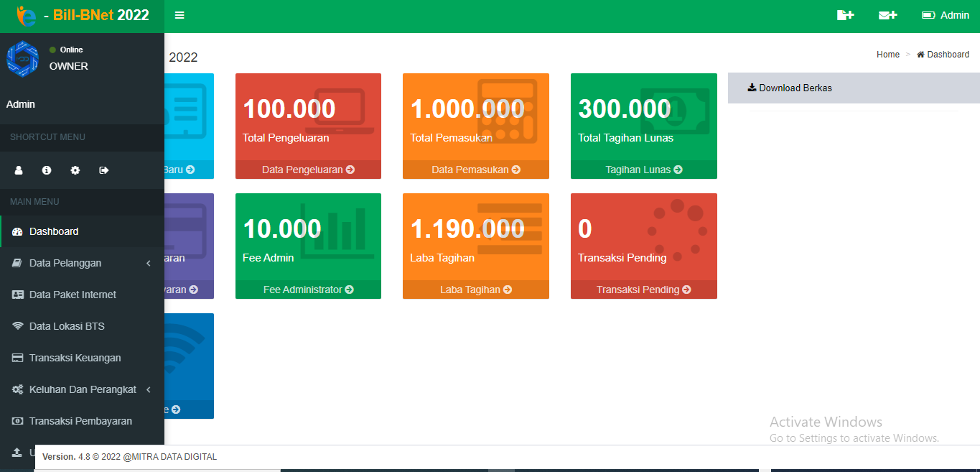
Task: Go to Data Lokasi BTS menu item
Action: [x=67, y=326]
